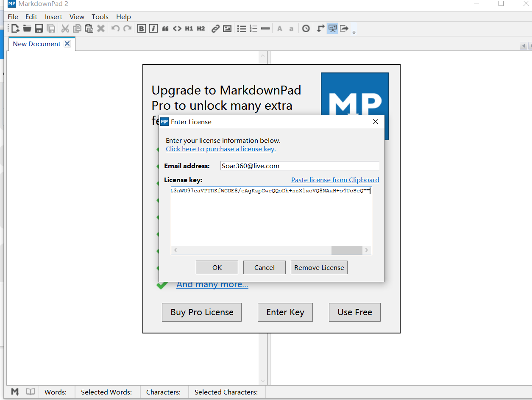Click the license key horizontal scrollbar thumb
532x400 pixels.
(347, 250)
